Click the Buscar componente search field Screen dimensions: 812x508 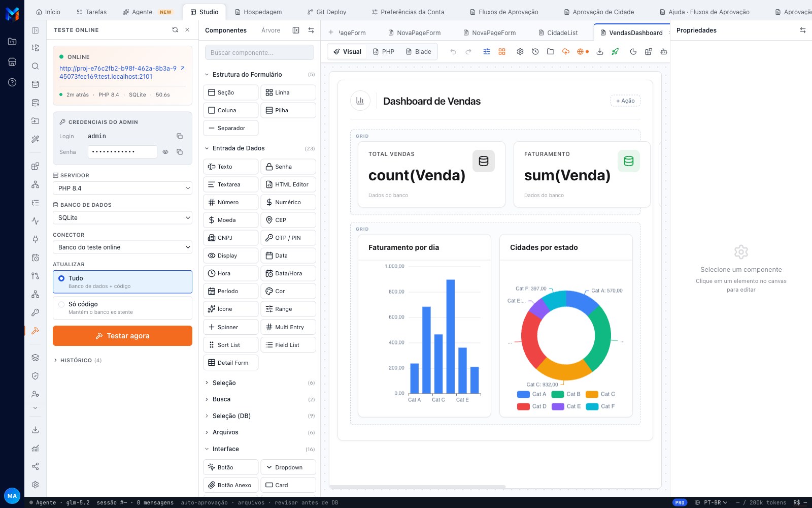click(x=259, y=52)
